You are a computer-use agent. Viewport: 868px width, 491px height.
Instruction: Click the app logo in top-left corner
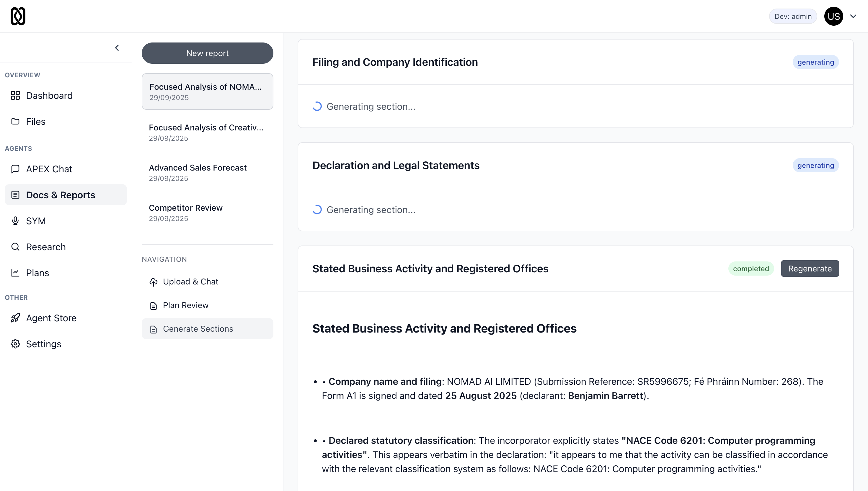tap(18, 16)
